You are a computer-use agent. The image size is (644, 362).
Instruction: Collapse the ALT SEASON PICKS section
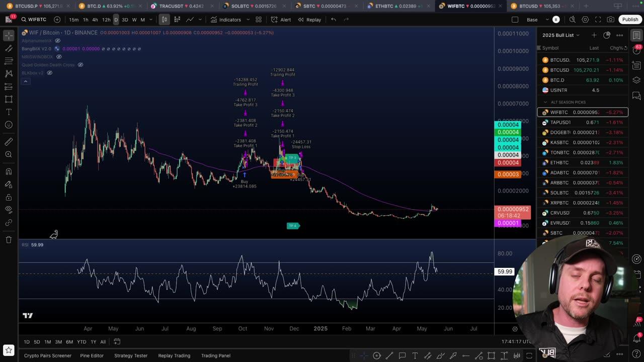click(545, 102)
